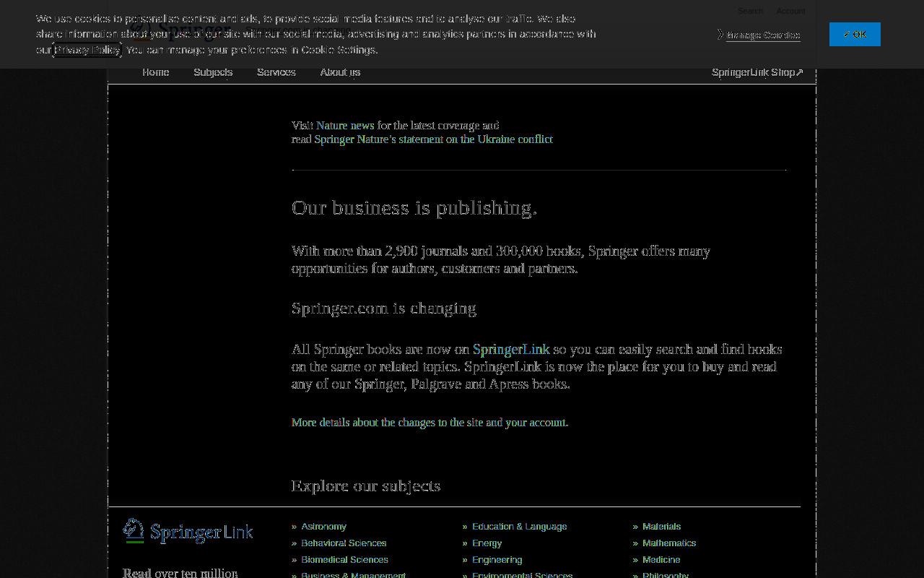924x578 pixels.
Task: Read Springer Nature's Ukraine conflict statement
Action: coord(433,139)
